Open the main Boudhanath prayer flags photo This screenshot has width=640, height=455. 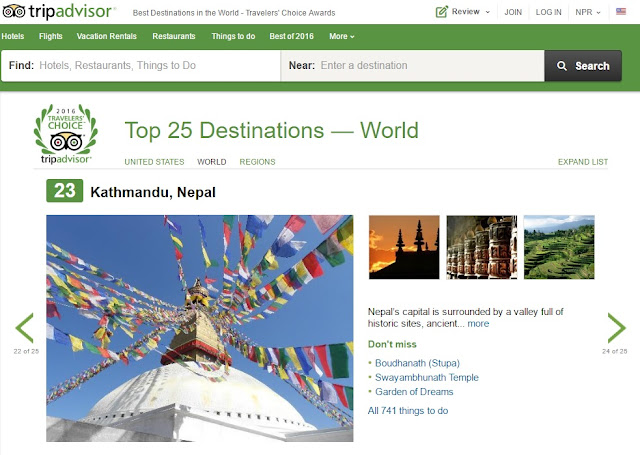tap(200, 328)
